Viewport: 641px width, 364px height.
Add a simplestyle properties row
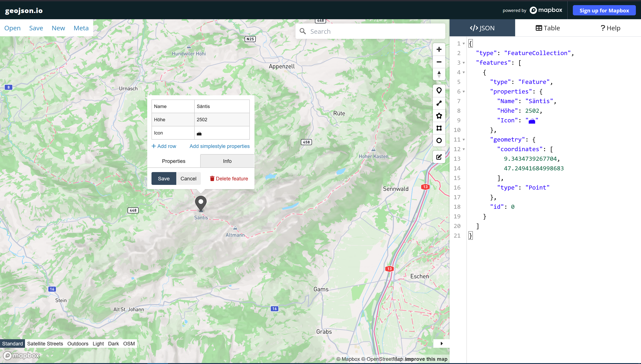(219, 146)
